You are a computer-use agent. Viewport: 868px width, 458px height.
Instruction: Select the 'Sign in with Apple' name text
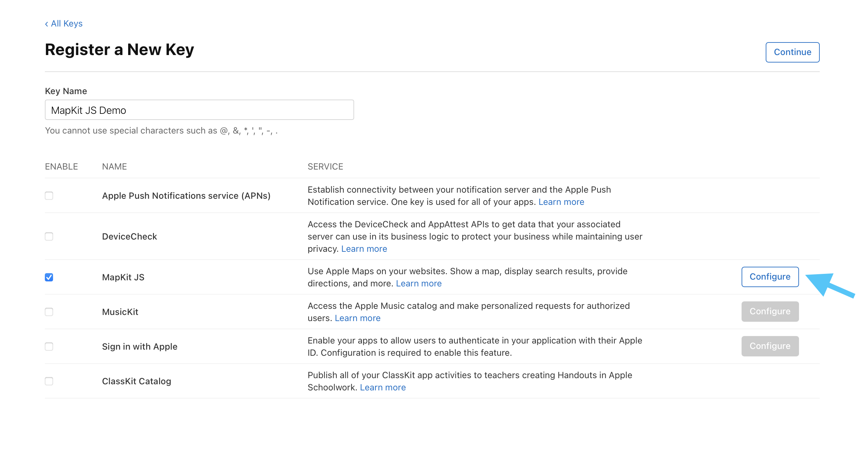click(x=140, y=347)
